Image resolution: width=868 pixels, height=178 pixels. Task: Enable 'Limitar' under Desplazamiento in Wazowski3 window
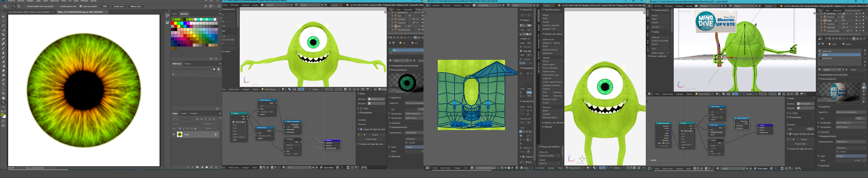tap(837, 152)
